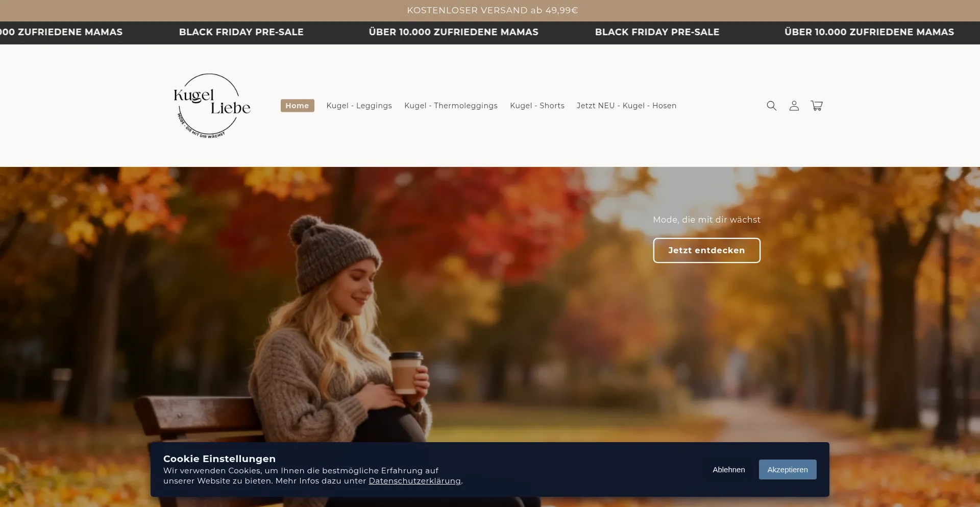The height and width of the screenshot is (507, 980).
Task: Click the rightmost BLACK FRIDAY PRE-SALE text
Action: click(x=657, y=32)
